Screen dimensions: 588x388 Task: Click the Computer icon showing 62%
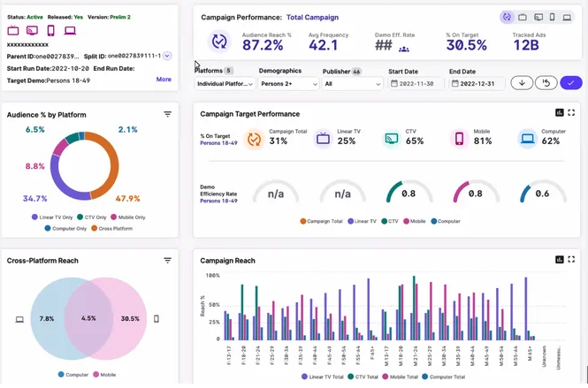tap(528, 139)
